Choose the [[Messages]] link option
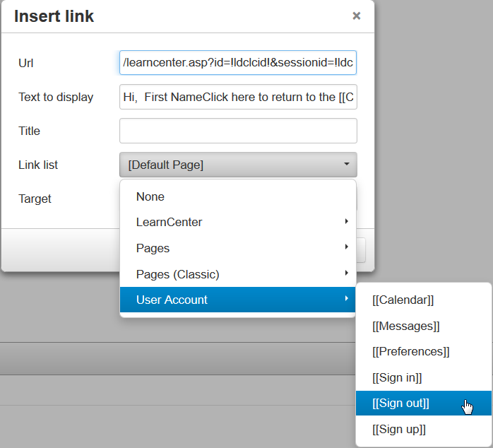 click(406, 326)
